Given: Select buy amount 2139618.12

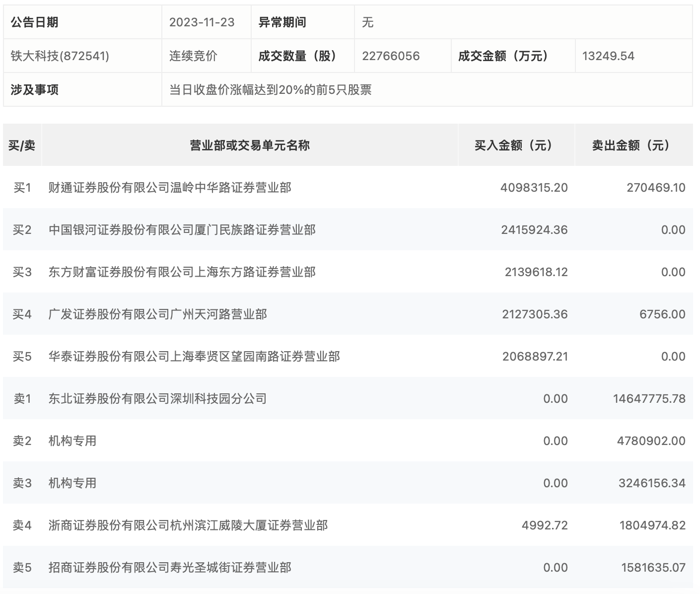Looking at the screenshot, I should click(x=536, y=272).
